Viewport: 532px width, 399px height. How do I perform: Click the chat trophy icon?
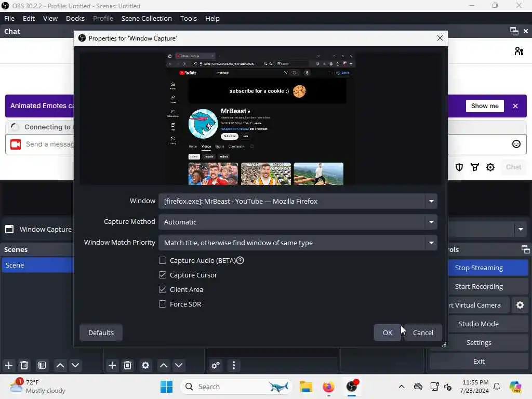pyautogui.click(x=475, y=167)
